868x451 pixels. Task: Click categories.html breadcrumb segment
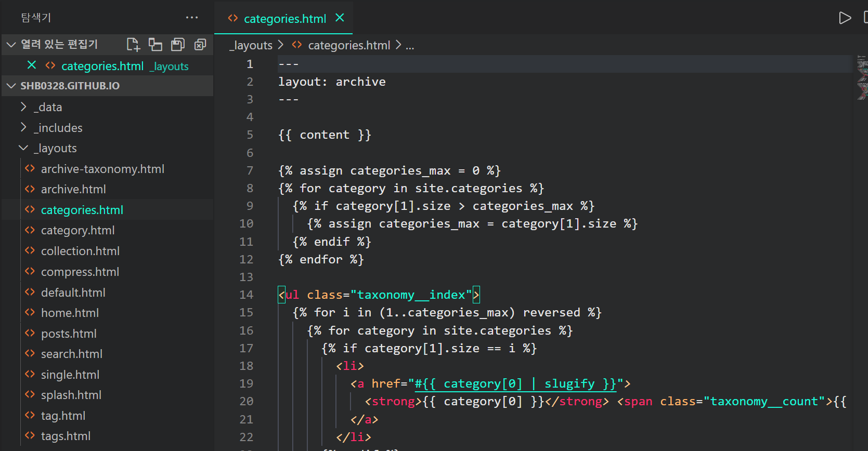(349, 46)
